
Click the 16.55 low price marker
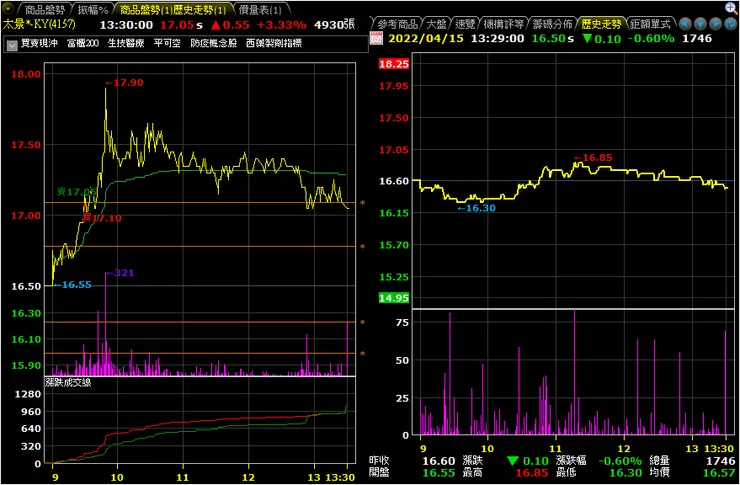tap(72, 285)
